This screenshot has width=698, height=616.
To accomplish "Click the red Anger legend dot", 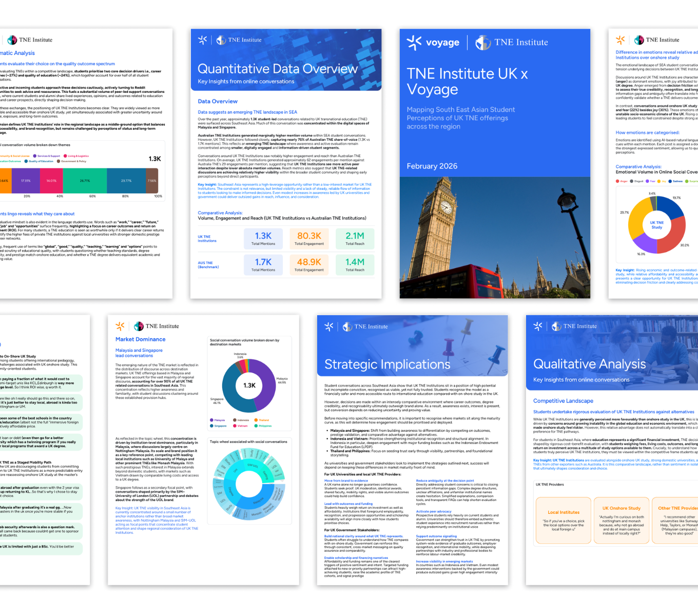I will tap(617, 181).
